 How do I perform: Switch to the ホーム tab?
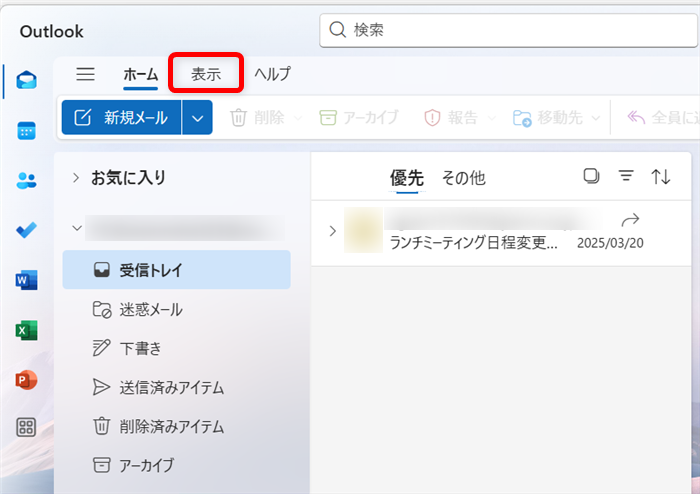141,74
